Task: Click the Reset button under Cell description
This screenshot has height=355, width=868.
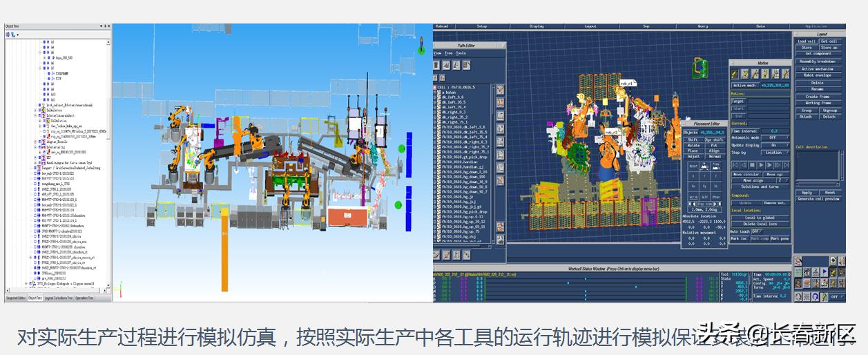Action: pyautogui.click(x=830, y=193)
